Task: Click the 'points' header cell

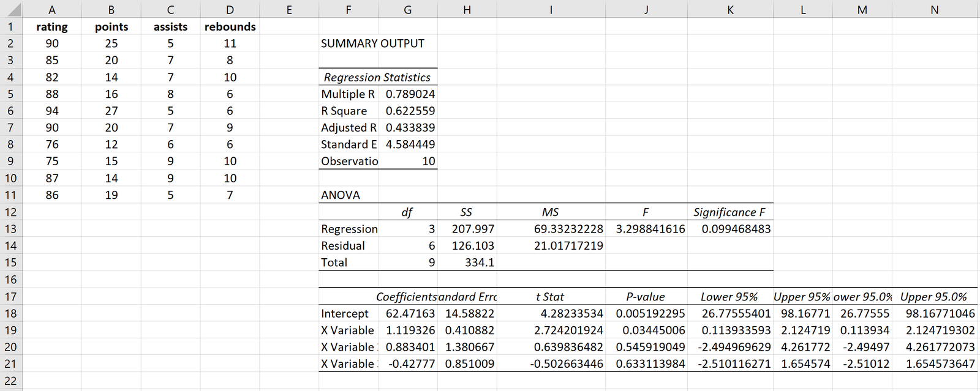Action: (111, 27)
